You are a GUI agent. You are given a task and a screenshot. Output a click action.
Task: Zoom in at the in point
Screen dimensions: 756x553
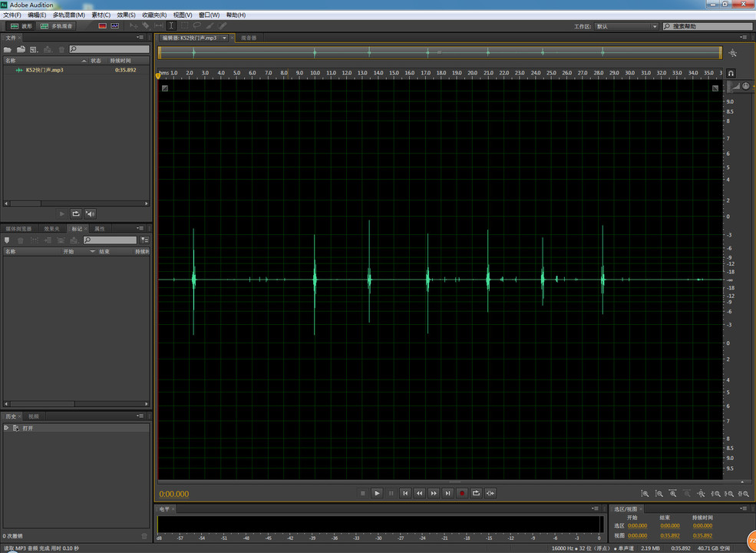point(715,493)
